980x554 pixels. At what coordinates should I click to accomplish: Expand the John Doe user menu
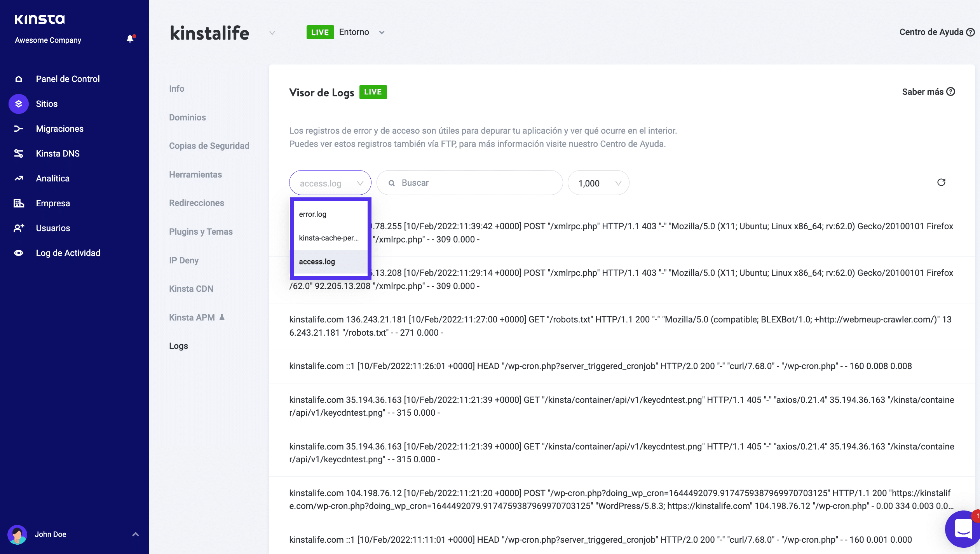pyautogui.click(x=135, y=534)
